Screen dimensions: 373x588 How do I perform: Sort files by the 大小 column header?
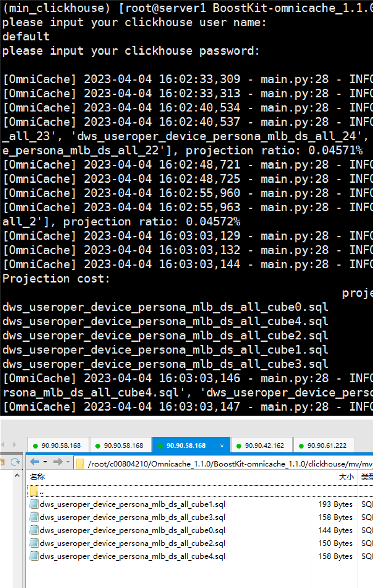346,477
